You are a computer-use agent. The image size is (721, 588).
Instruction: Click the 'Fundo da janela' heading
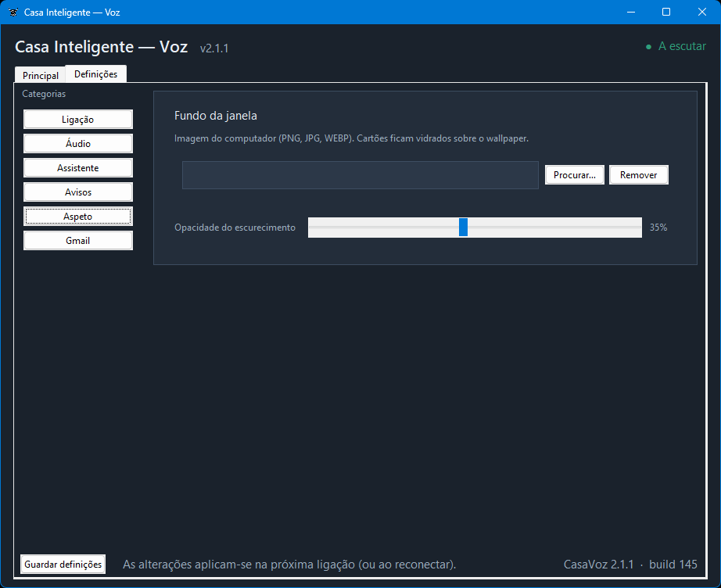[x=216, y=116]
